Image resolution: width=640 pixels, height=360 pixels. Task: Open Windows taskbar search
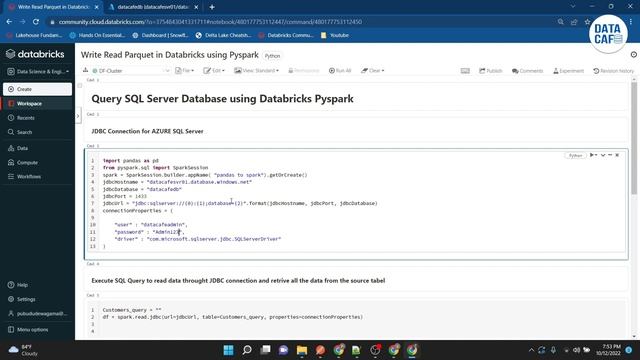tap(247, 350)
